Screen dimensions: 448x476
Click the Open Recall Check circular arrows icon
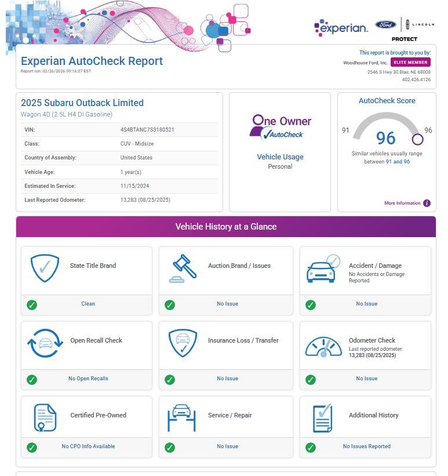45,343
